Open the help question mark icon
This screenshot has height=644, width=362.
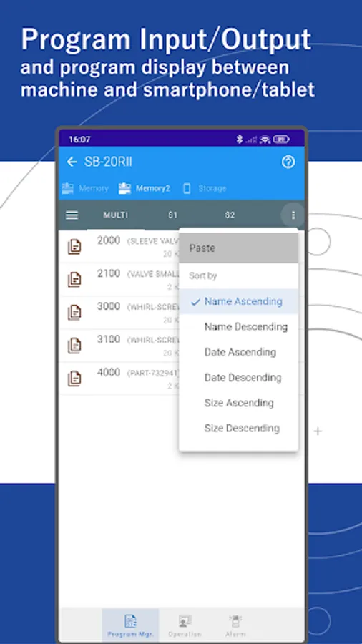(288, 162)
